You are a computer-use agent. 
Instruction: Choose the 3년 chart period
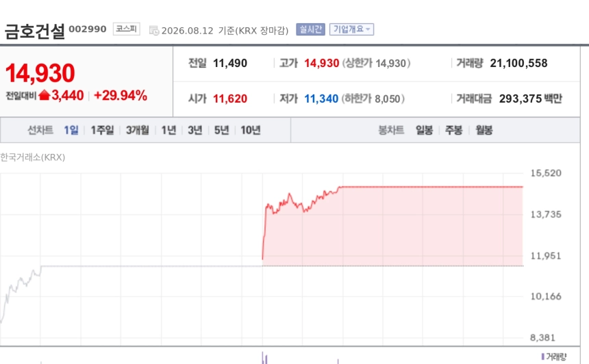195,130
